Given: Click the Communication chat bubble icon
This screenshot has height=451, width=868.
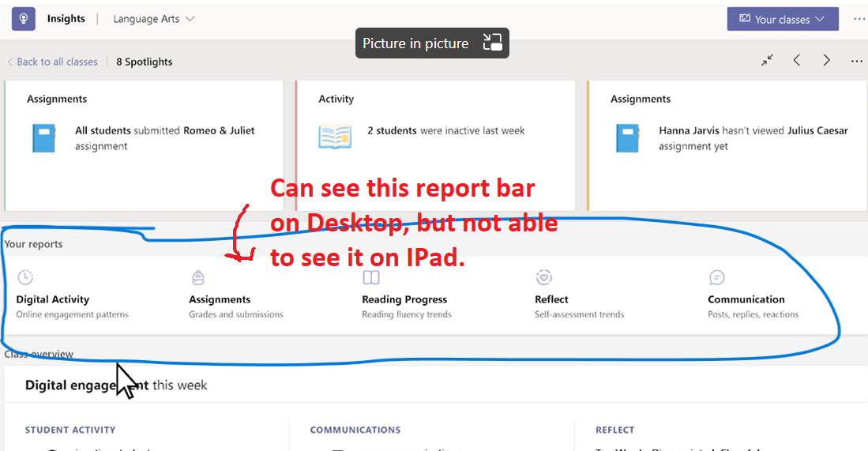Looking at the screenshot, I should coord(717,277).
